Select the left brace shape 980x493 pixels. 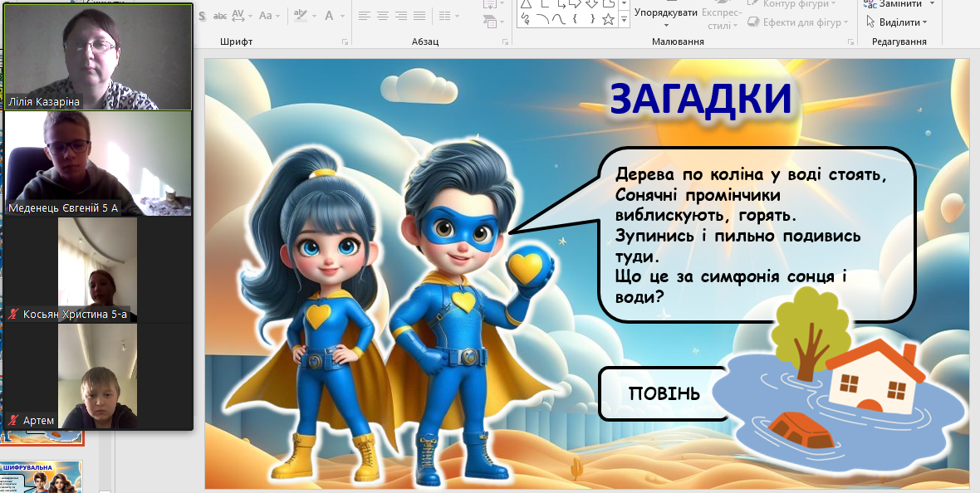coord(575,19)
